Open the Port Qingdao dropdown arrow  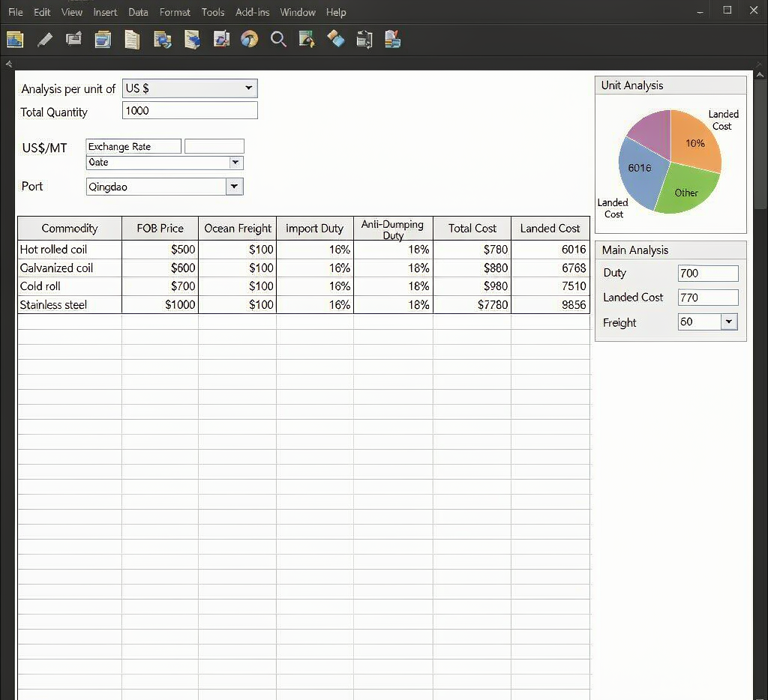[x=234, y=187]
